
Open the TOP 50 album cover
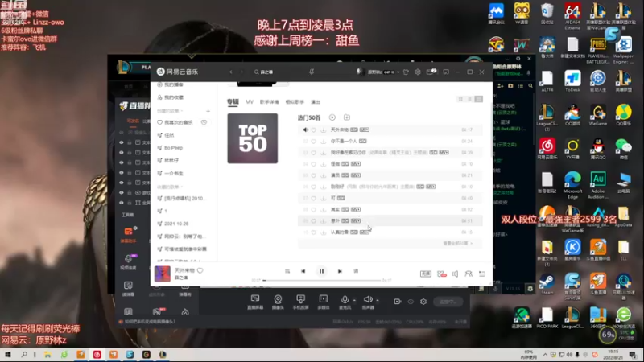253,138
